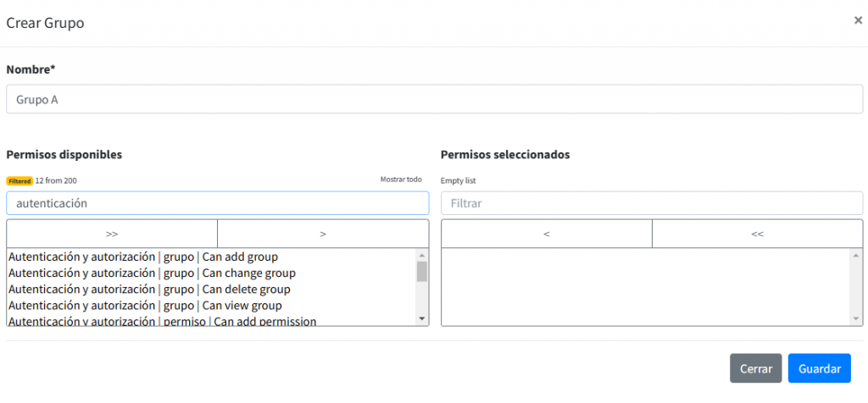Select the 'Can change group' permission

click(x=151, y=273)
